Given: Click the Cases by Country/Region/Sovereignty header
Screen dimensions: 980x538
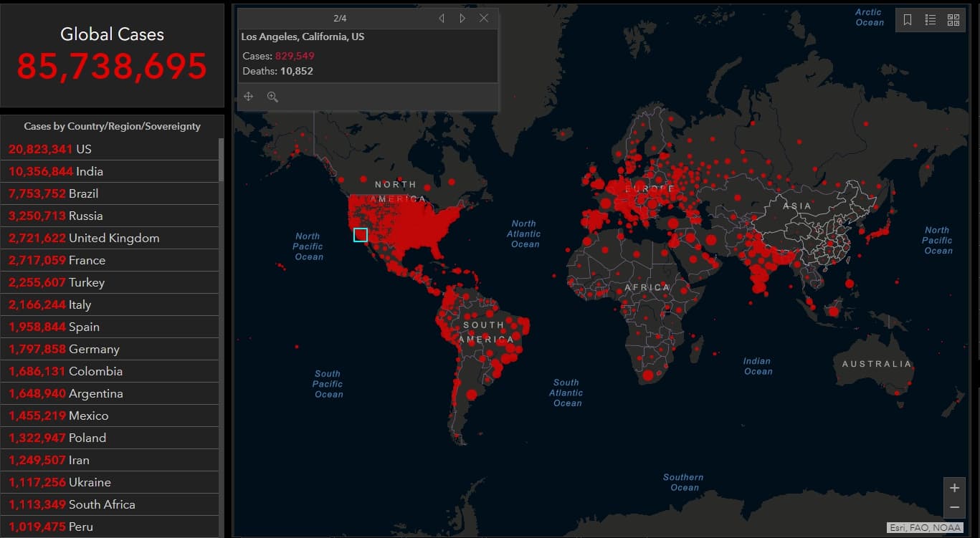Looking at the screenshot, I should pyautogui.click(x=113, y=126).
